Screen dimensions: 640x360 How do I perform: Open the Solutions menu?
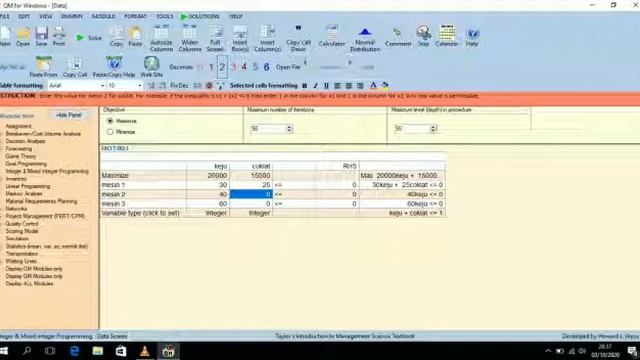pyautogui.click(x=200, y=16)
